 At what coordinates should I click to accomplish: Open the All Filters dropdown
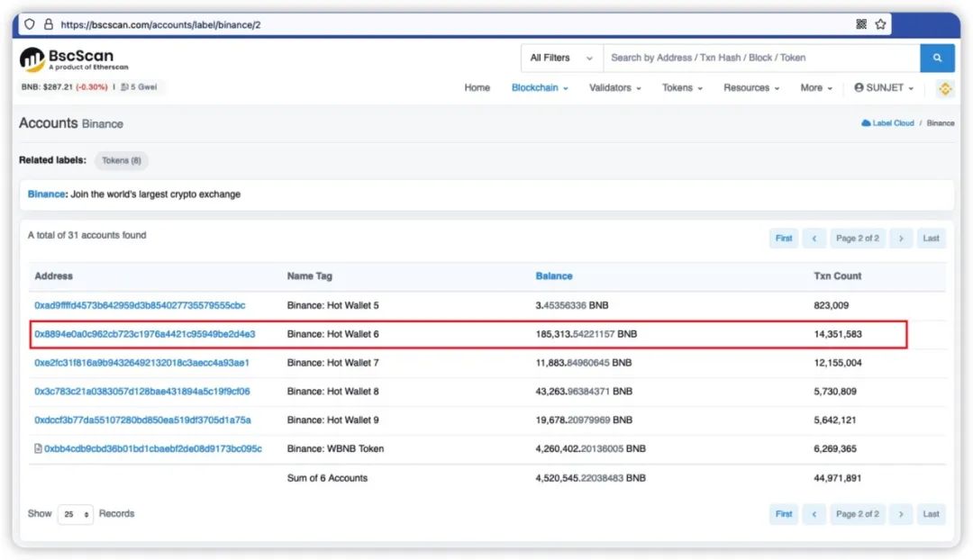tap(561, 58)
